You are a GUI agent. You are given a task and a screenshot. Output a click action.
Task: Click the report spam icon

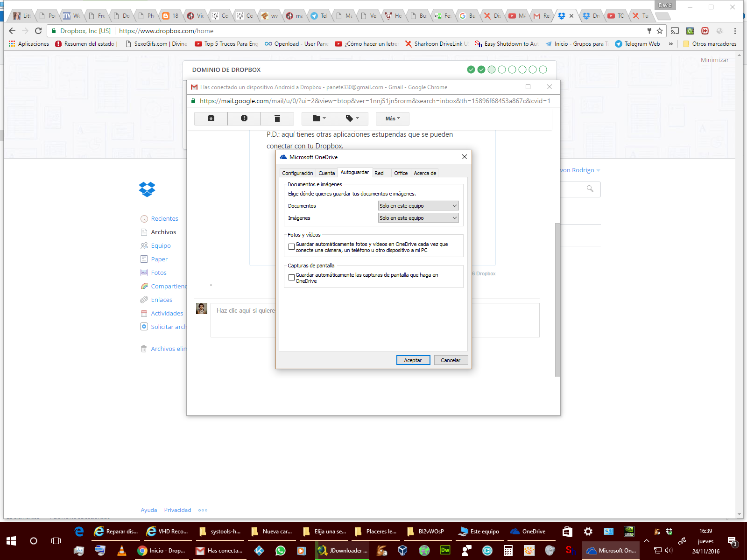click(x=244, y=119)
